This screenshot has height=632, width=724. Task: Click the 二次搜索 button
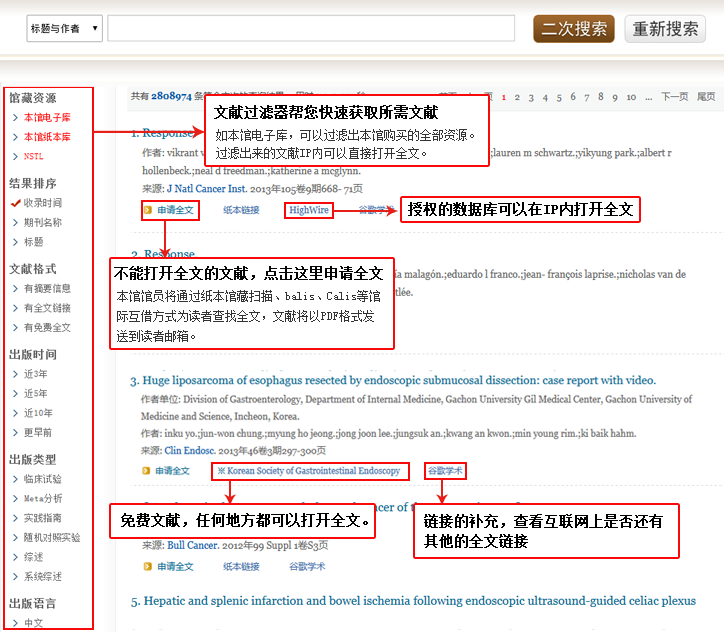click(574, 29)
